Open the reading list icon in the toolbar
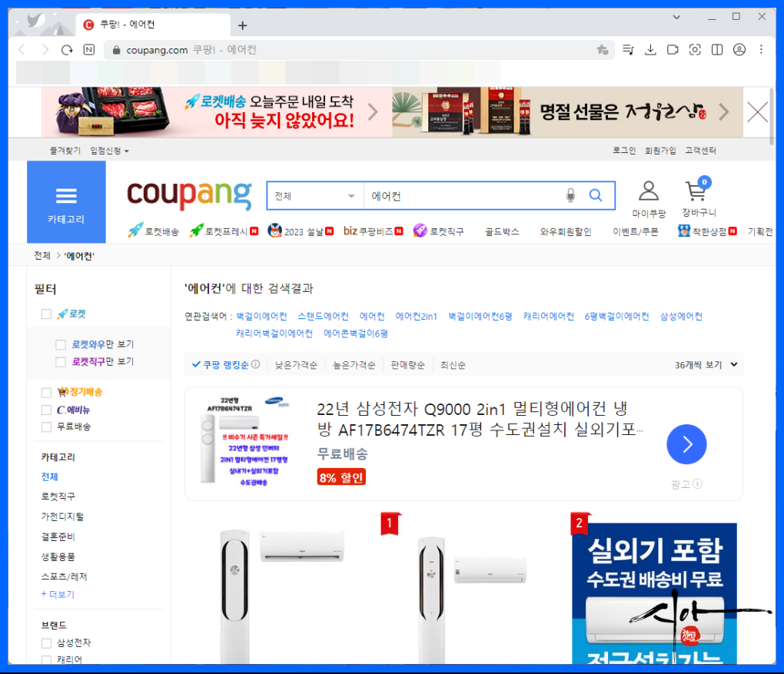The width and height of the screenshot is (784, 674). click(628, 49)
